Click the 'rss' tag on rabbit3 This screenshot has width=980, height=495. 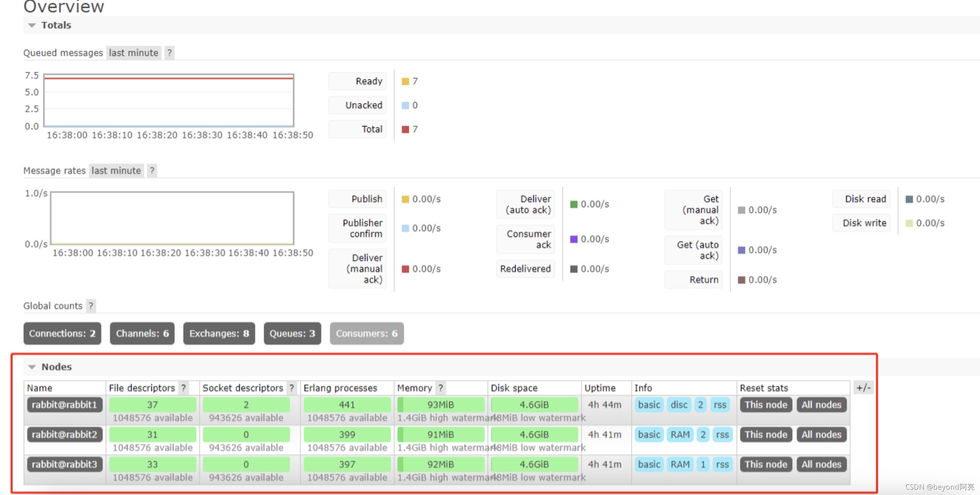pos(722,464)
